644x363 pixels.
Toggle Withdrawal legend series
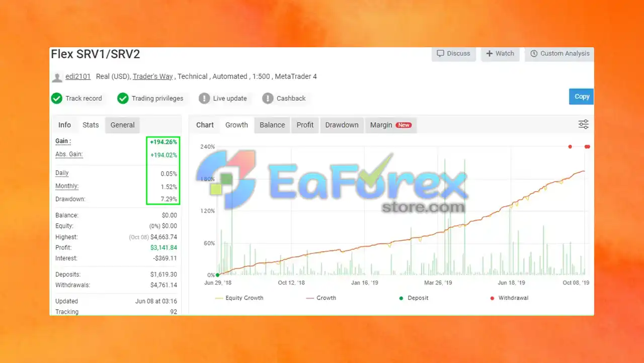tap(509, 298)
